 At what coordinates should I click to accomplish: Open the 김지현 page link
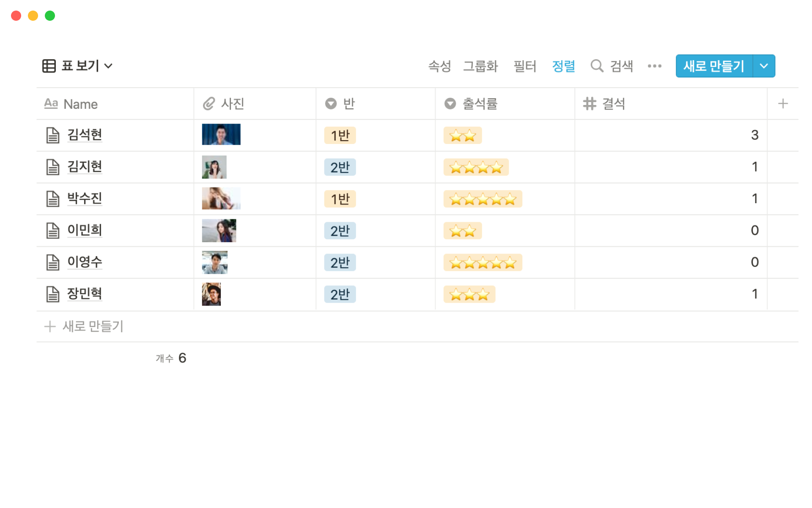point(85,167)
